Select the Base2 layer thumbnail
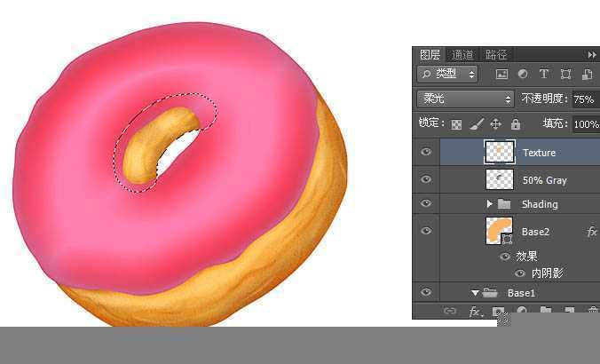 tap(499, 231)
